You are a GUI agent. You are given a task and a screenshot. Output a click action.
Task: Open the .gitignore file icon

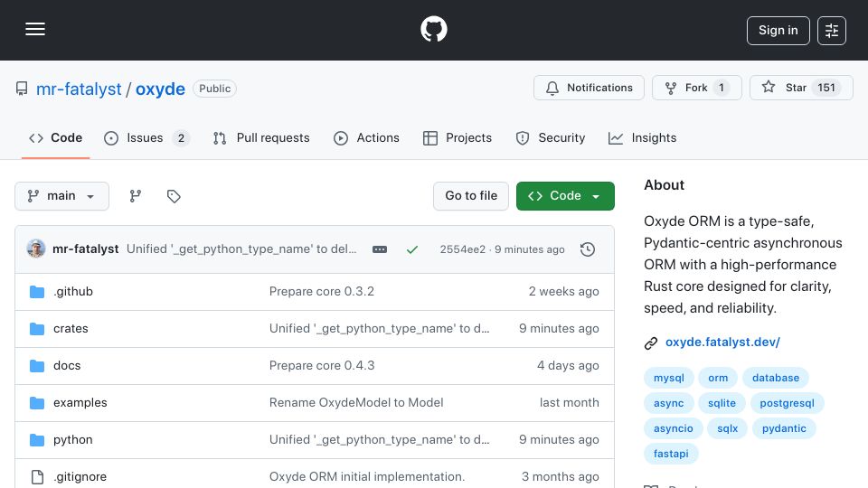pos(37,477)
